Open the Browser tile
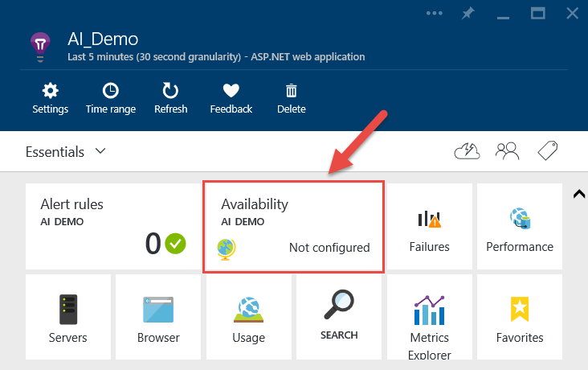Viewport: 588px width, 370px height. [158, 317]
